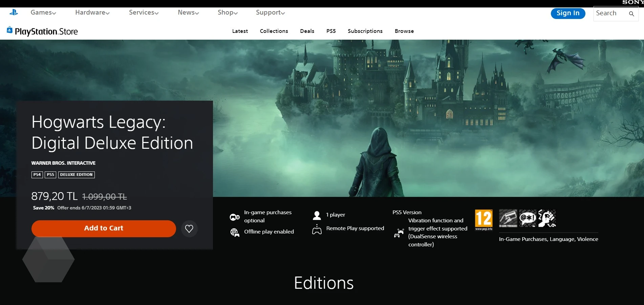This screenshot has height=305, width=644.
Task: Click the PS4 platform tag
Action: tap(37, 175)
